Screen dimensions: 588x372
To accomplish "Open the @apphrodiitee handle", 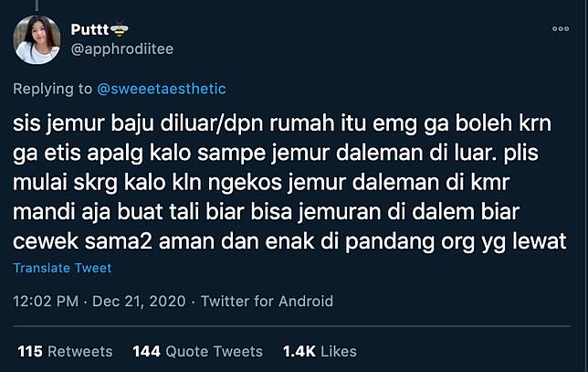I will 122,48.
